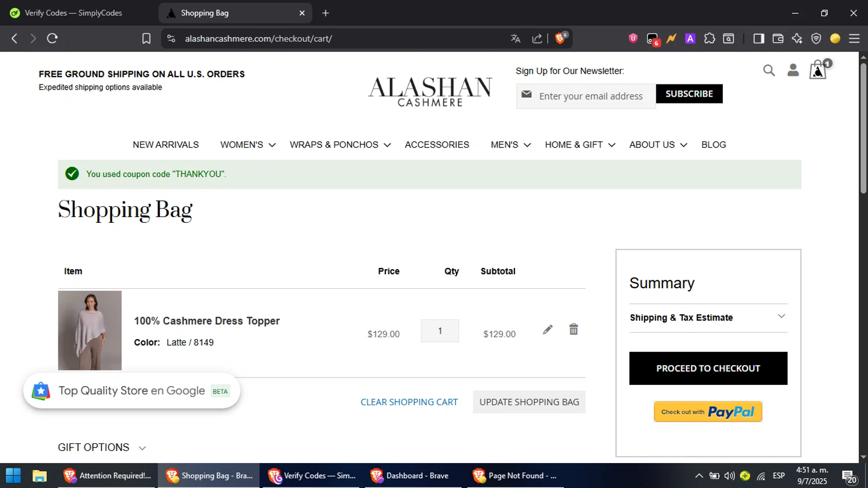
Task: Open File Explorer from taskbar
Action: point(39,476)
